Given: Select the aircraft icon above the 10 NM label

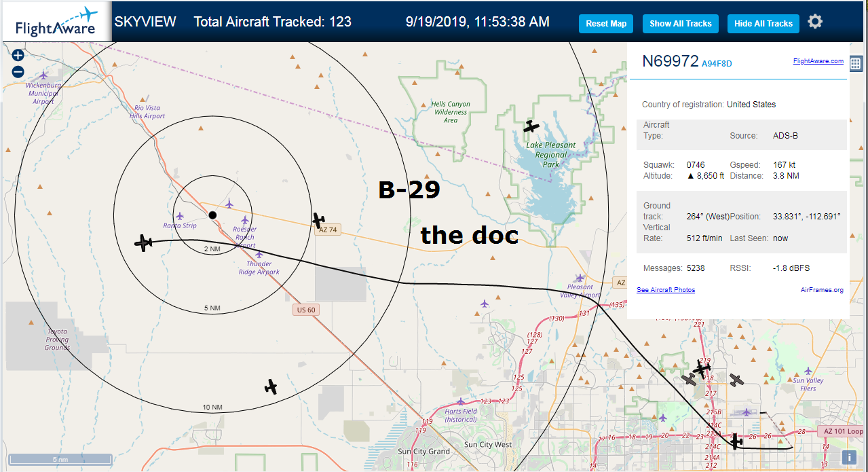Looking at the screenshot, I should [271, 387].
